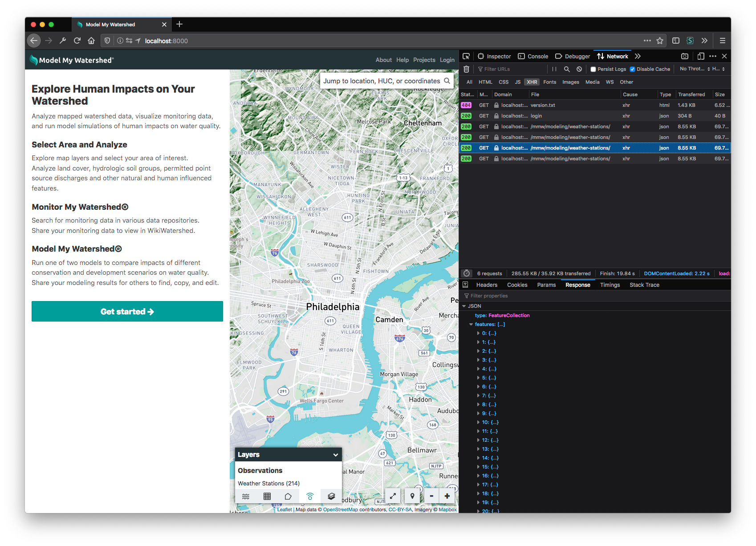Image resolution: width=756 pixels, height=546 pixels.
Task: Switch to the Console tab
Action: (533, 56)
